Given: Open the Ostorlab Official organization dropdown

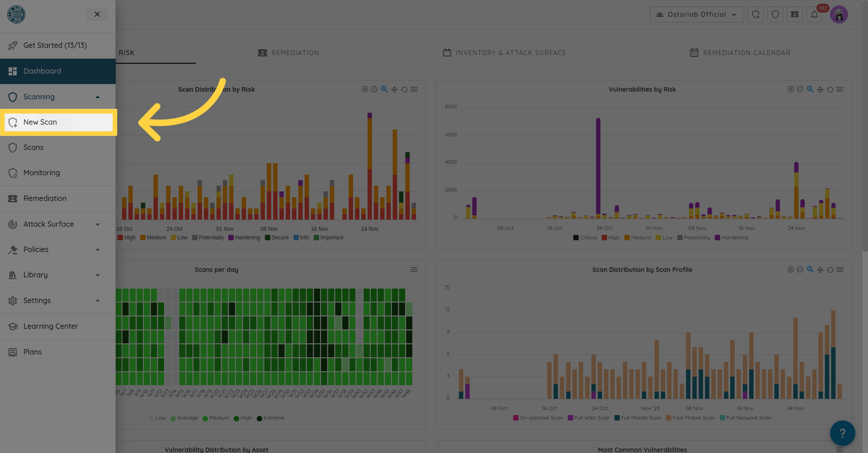Looking at the screenshot, I should click(x=696, y=14).
